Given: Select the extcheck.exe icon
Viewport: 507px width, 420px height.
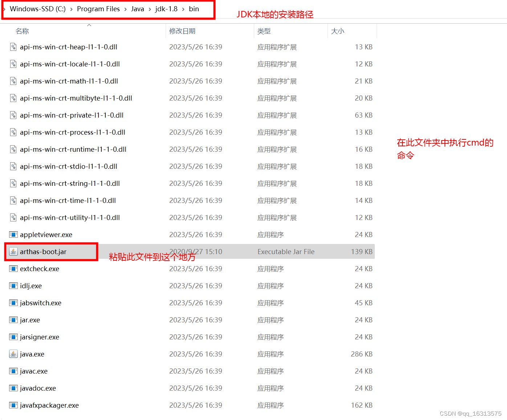Looking at the screenshot, I should (13, 269).
